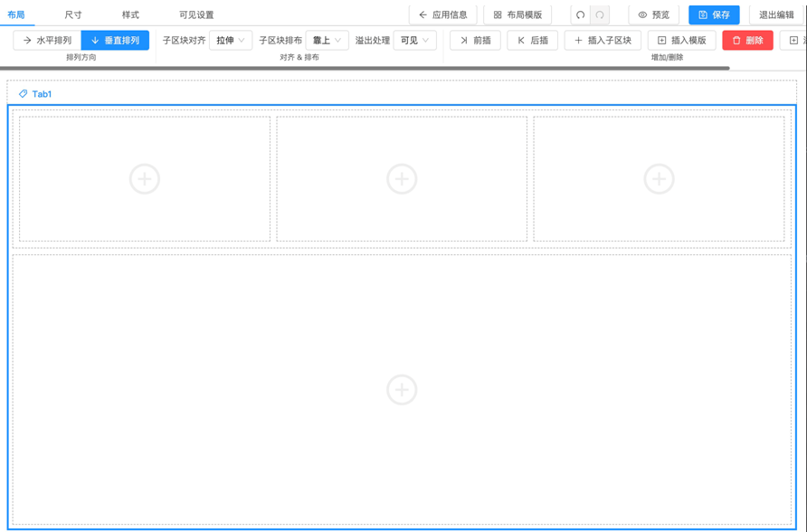The height and width of the screenshot is (532, 807).
Task: Click the undo arrow icon
Action: [x=581, y=14]
